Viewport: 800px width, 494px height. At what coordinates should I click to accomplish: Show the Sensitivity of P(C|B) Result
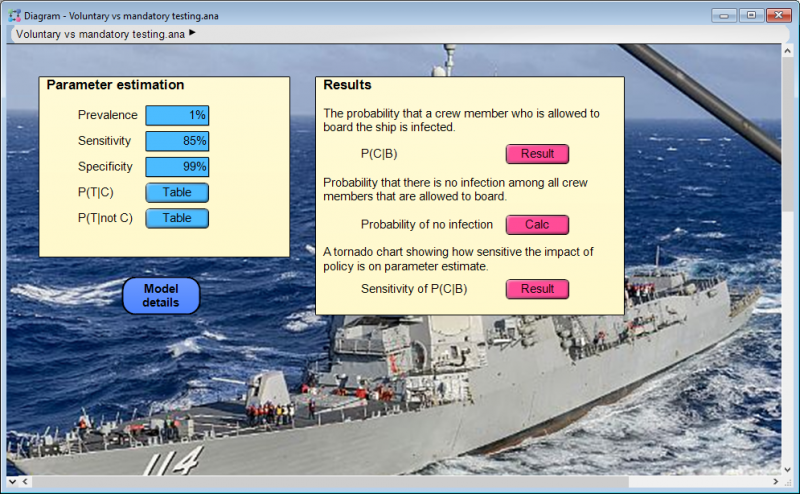point(537,289)
